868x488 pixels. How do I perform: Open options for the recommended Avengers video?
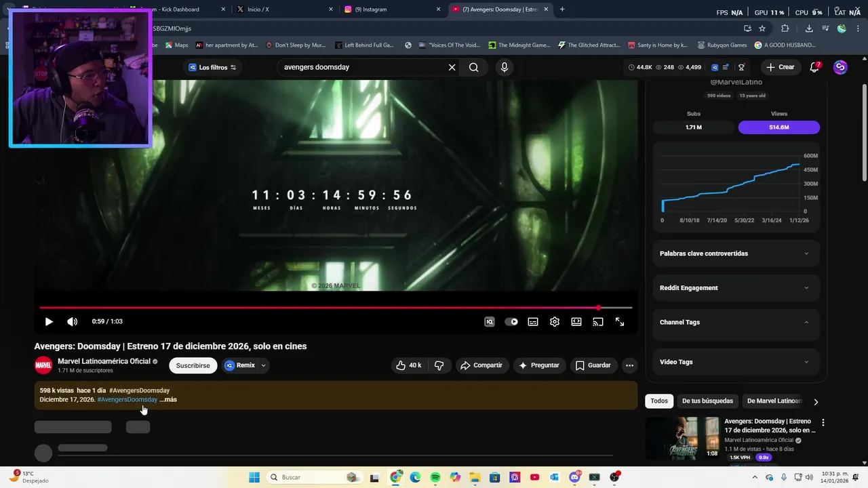click(823, 422)
